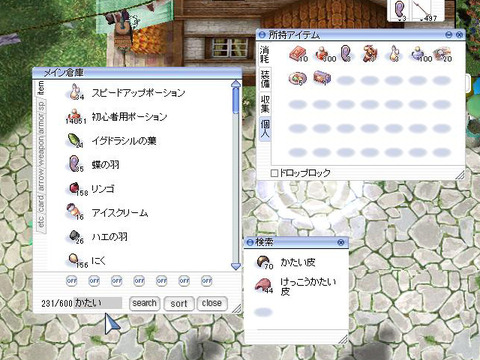Screen dimensions: 480x360
Task: Click the search button in storage
Action: pos(144,303)
